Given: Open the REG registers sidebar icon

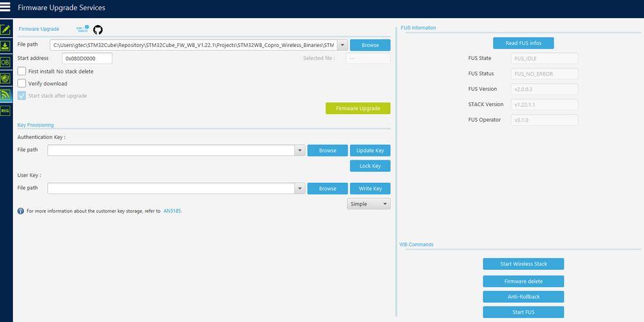Looking at the screenshot, I should 5,110.
